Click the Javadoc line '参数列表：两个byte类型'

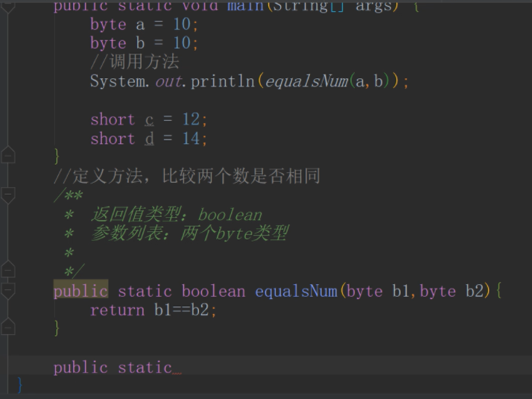point(190,233)
